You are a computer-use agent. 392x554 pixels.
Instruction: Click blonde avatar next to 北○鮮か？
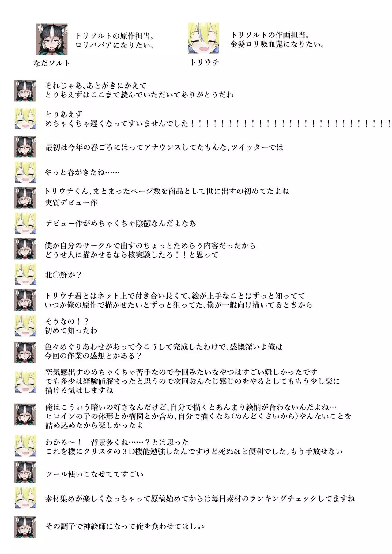[x=25, y=274]
